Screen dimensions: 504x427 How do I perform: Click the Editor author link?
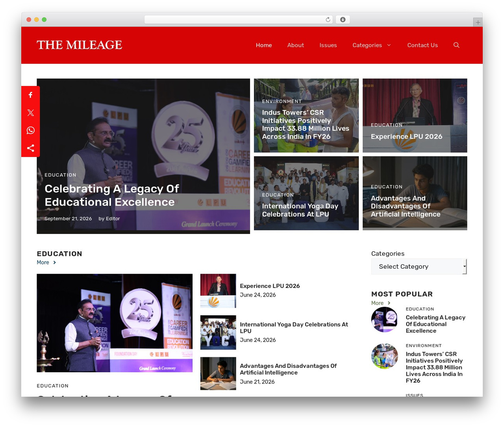(x=113, y=219)
